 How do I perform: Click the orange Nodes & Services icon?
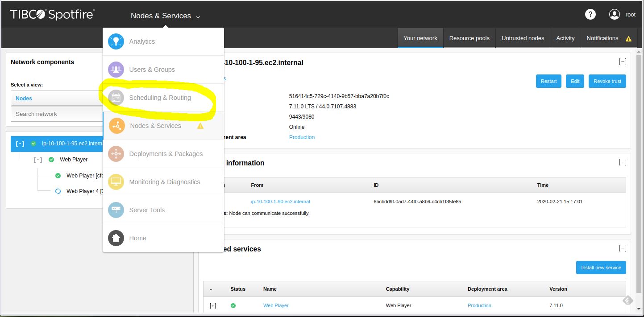coord(117,126)
